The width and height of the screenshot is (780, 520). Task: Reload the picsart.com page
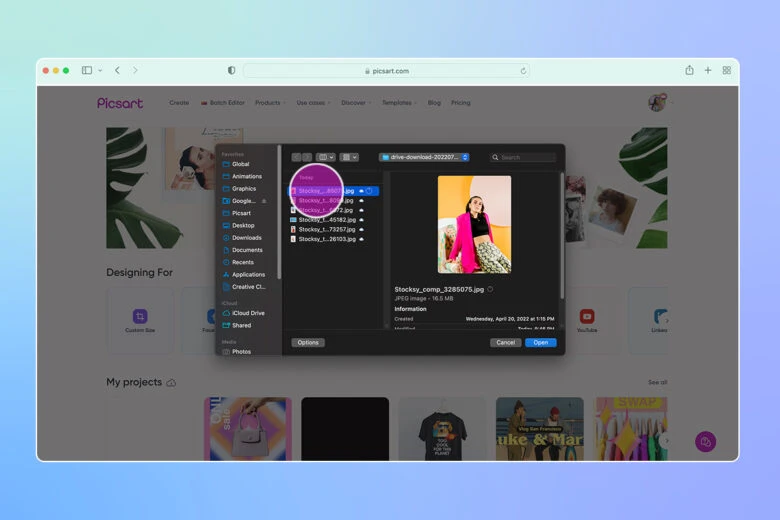click(523, 71)
